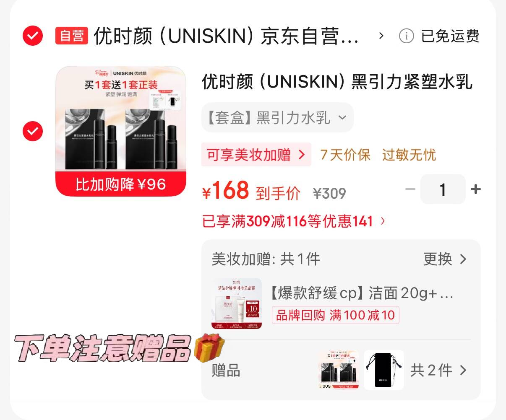Image resolution: width=506 pixels, height=420 pixels.
Task: Uncheck the UNISKIN store checkbox
Action: [x=33, y=36]
